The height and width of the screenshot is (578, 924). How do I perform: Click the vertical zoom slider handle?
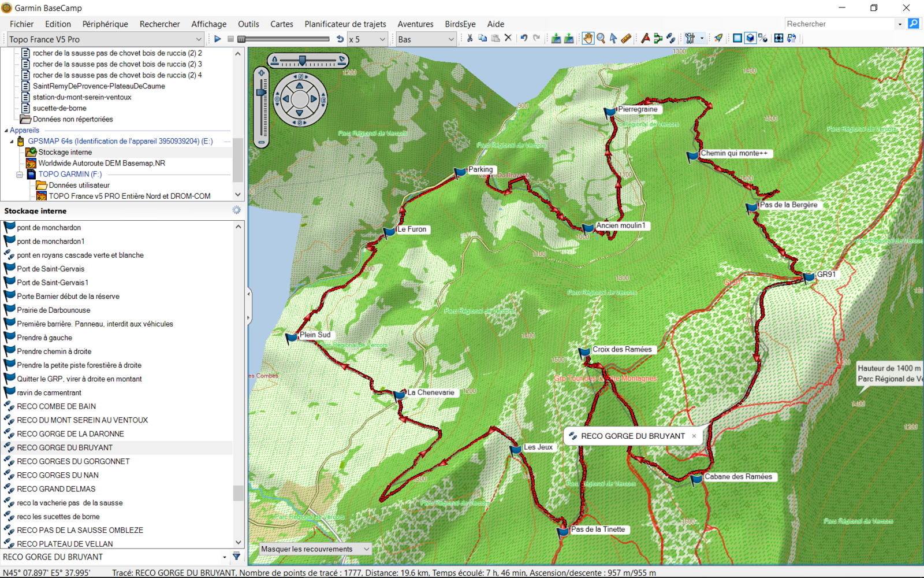click(261, 92)
